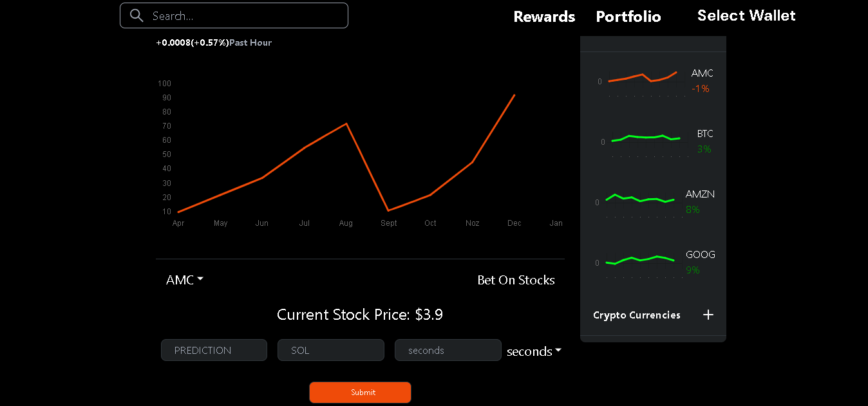This screenshot has width=868, height=406.
Task: Expand the AMC stock selector dropdown
Action: pos(185,280)
